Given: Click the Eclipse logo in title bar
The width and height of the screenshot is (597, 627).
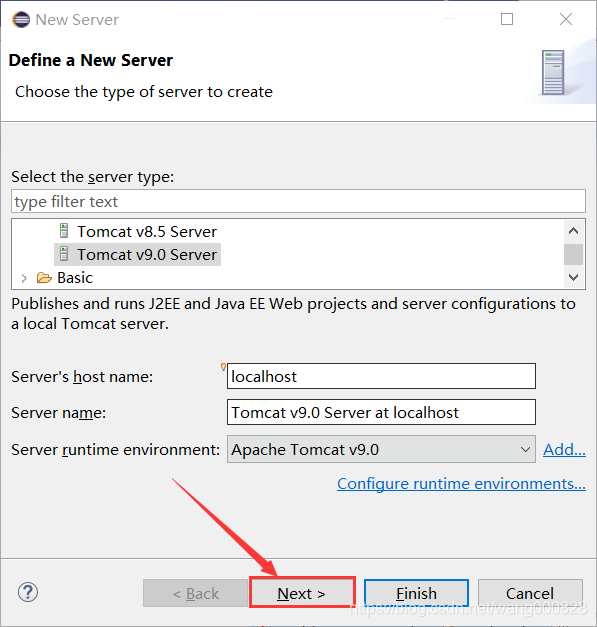Looking at the screenshot, I should [21, 20].
